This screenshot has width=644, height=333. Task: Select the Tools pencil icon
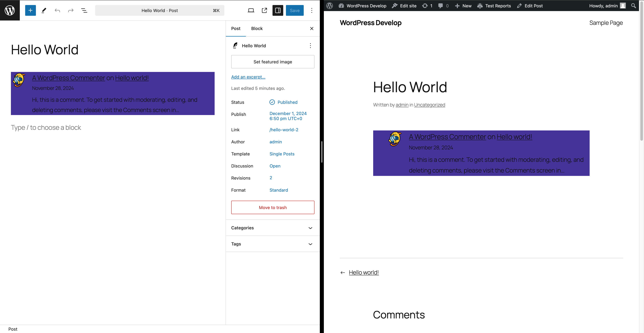pos(44,10)
